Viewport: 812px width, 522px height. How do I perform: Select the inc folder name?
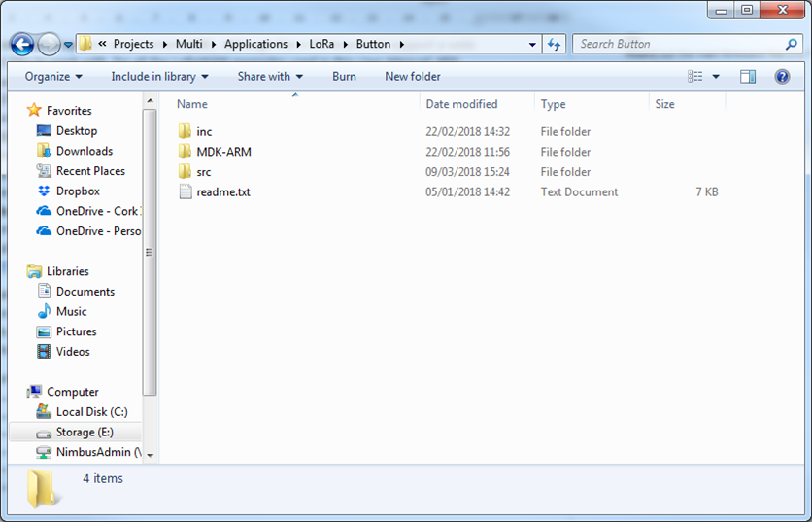pos(204,131)
